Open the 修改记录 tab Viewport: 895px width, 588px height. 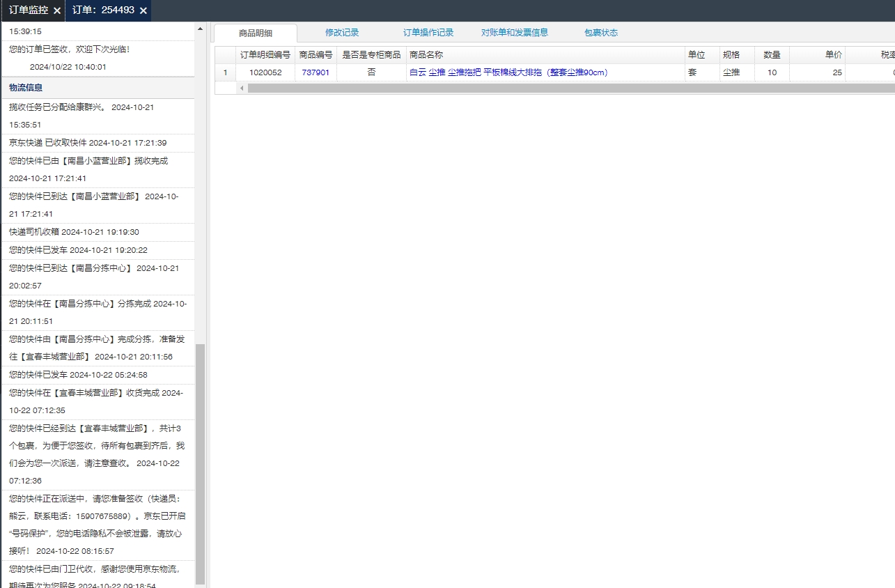pyautogui.click(x=342, y=33)
